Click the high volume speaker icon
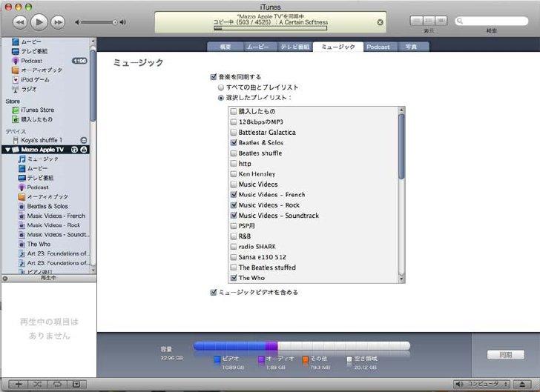Viewport: 540px width, 392px height. 122,22
